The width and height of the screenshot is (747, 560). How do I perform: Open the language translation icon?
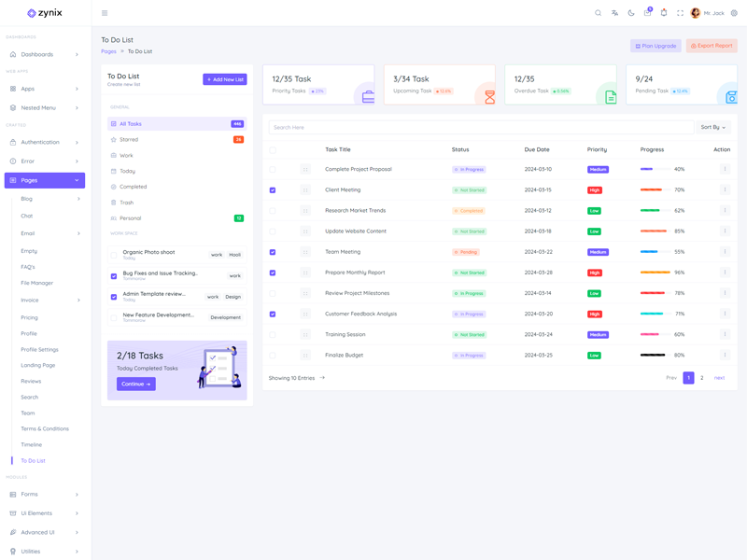(x=614, y=13)
